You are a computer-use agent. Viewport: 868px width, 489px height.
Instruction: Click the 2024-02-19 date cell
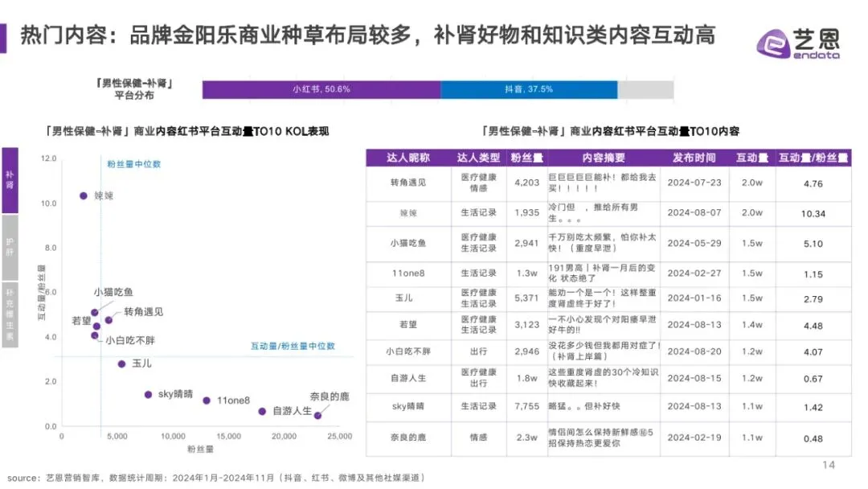[x=694, y=438]
